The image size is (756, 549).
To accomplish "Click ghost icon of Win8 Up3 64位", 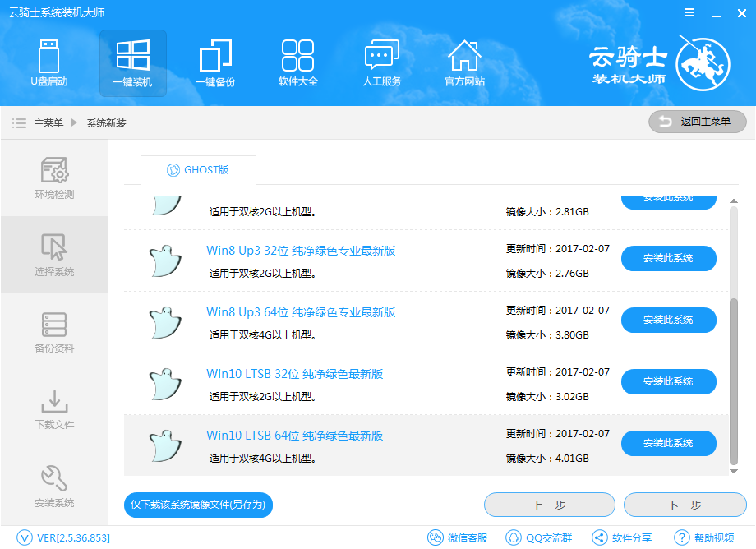I will tap(165, 322).
